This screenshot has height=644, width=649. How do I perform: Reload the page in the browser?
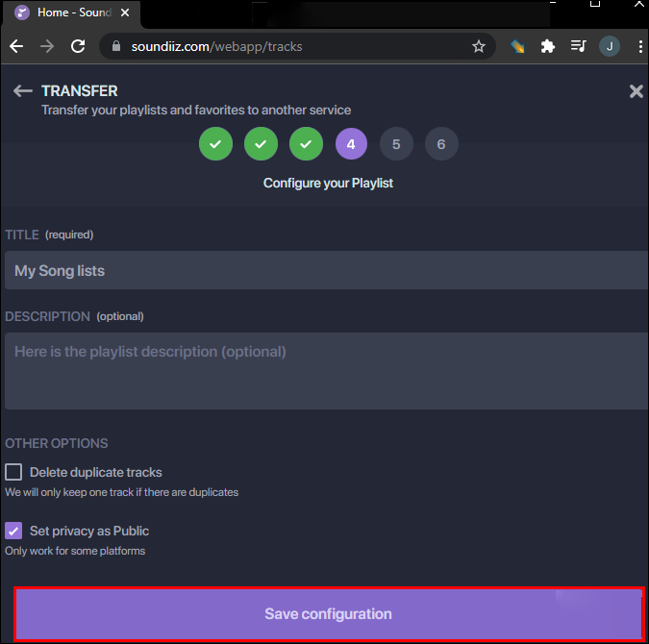tap(79, 46)
